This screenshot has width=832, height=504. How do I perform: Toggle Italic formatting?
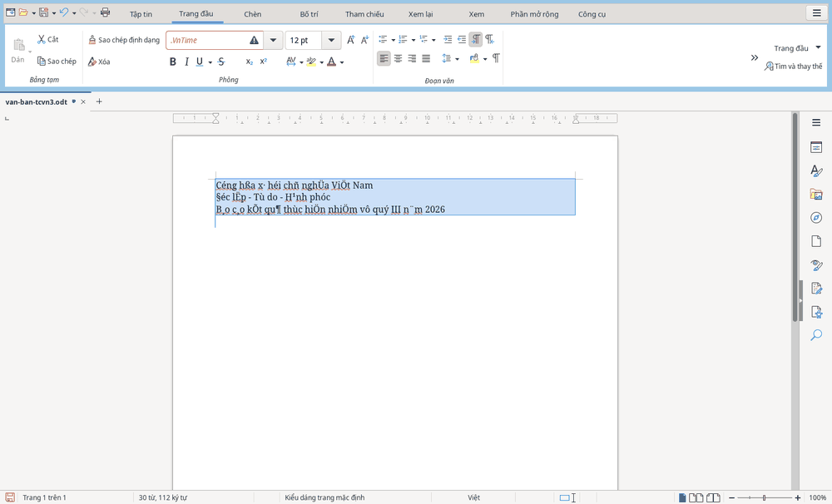pyautogui.click(x=186, y=62)
